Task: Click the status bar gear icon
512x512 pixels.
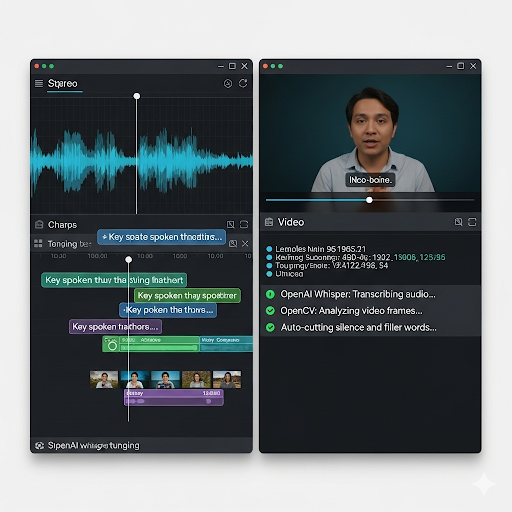Action: click(39, 446)
